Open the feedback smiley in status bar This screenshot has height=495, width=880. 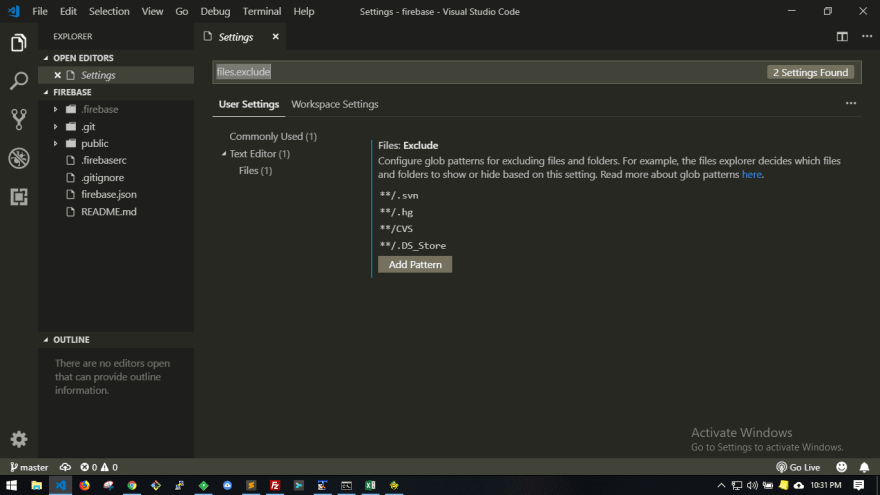coord(841,467)
